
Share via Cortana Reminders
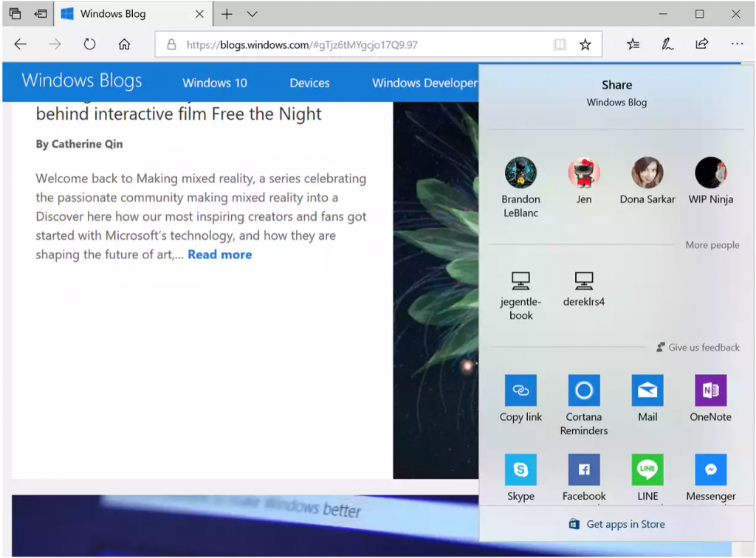click(x=584, y=406)
